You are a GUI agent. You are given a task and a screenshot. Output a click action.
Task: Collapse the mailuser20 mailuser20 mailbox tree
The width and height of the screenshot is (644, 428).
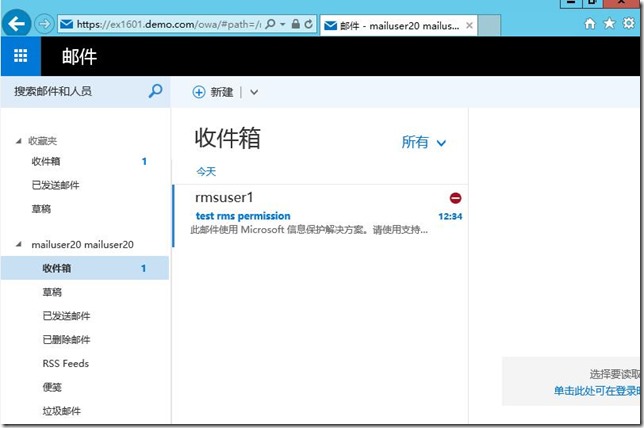click(x=18, y=244)
